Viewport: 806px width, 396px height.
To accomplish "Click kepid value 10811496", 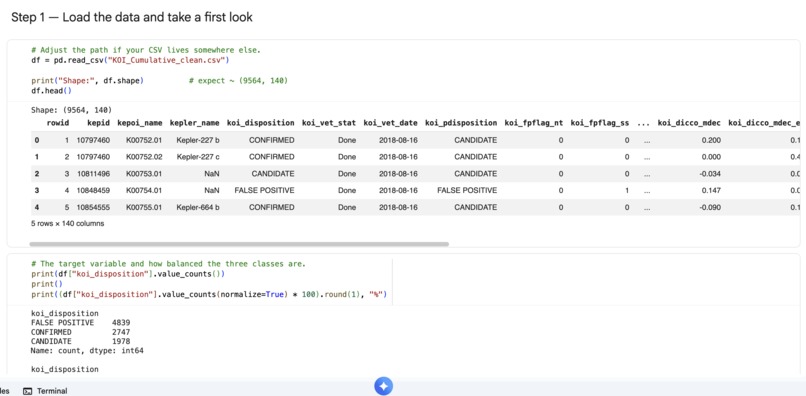I will (x=93, y=173).
